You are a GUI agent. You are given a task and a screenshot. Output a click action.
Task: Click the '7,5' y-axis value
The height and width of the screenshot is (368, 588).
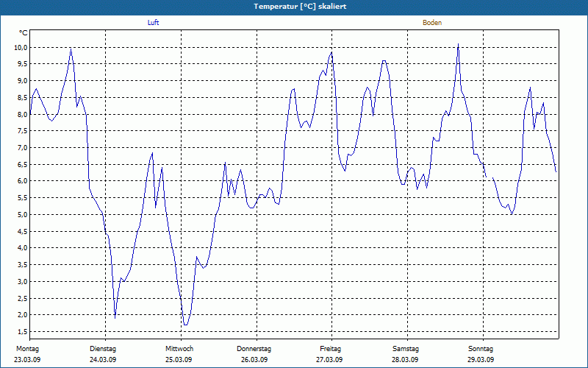23,131
